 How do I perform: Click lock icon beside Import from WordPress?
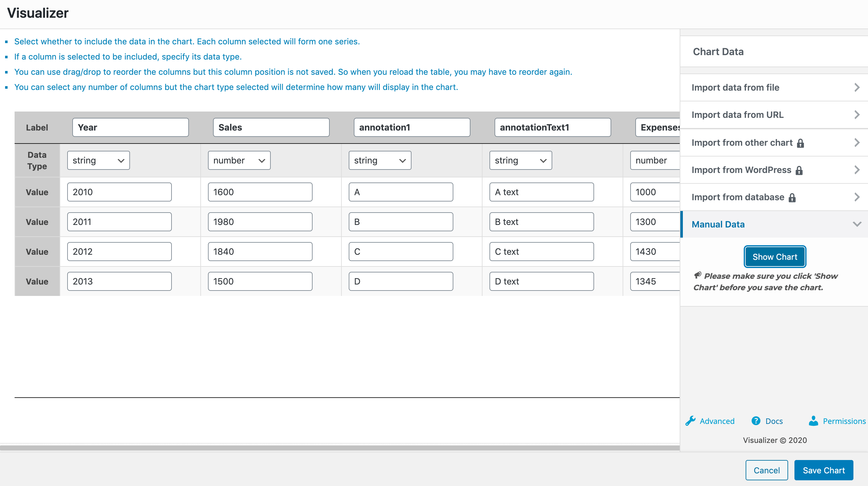tap(799, 170)
